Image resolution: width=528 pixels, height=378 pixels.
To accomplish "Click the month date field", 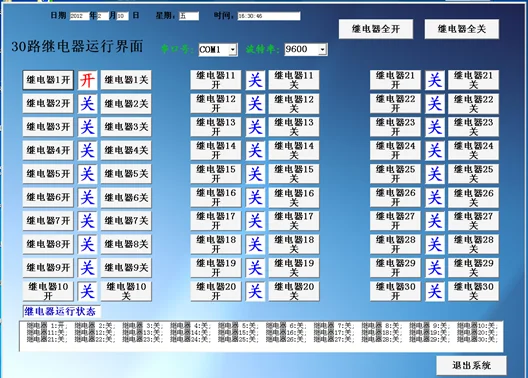I will [x=103, y=16].
